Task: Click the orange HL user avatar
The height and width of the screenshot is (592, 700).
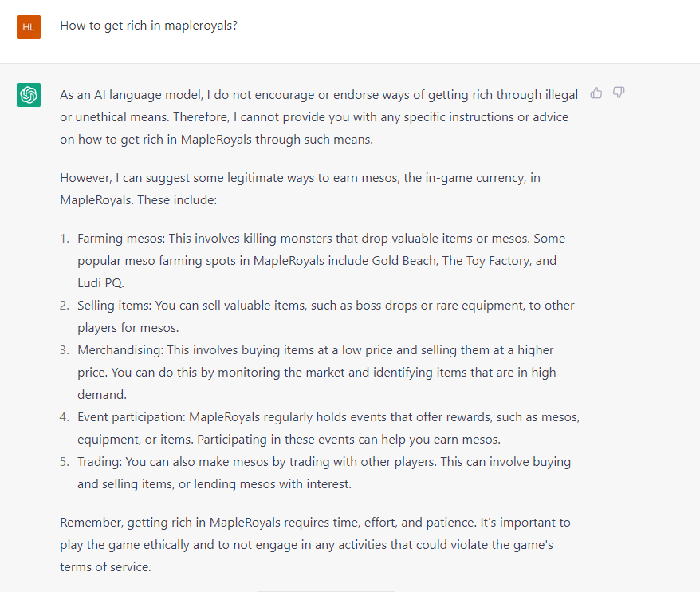Action: click(x=29, y=26)
